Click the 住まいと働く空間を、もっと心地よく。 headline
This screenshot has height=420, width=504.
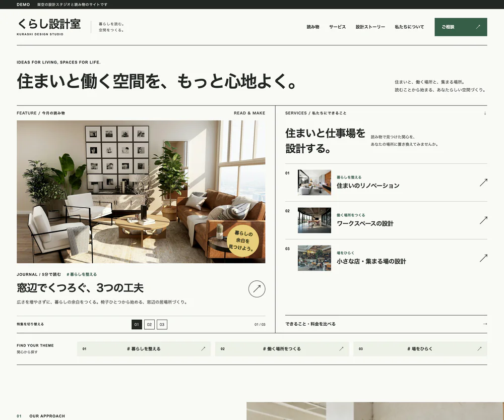pyautogui.click(x=157, y=81)
